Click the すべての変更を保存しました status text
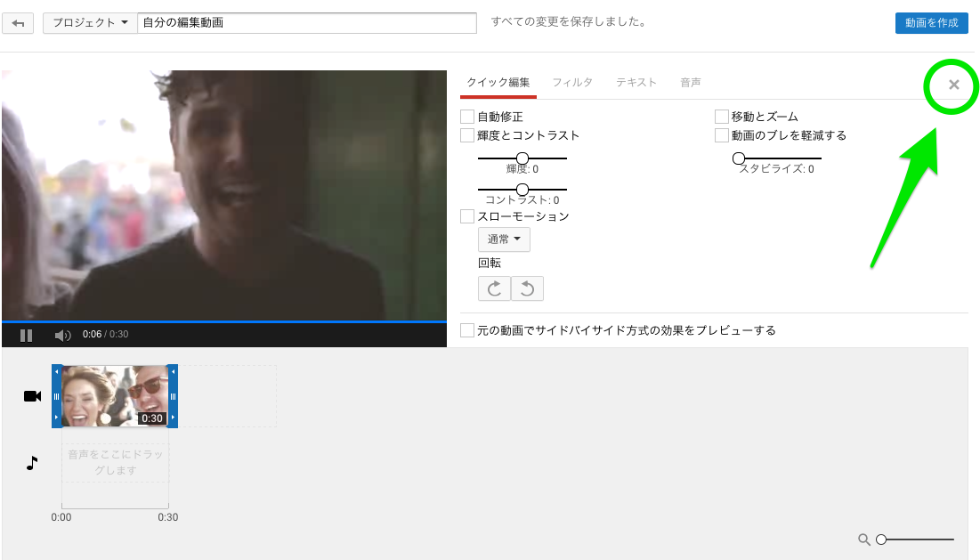The image size is (980, 560). coord(569,22)
